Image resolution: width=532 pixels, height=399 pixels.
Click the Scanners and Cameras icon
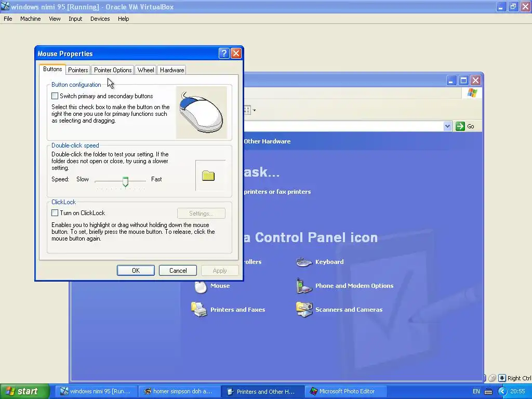304,310
